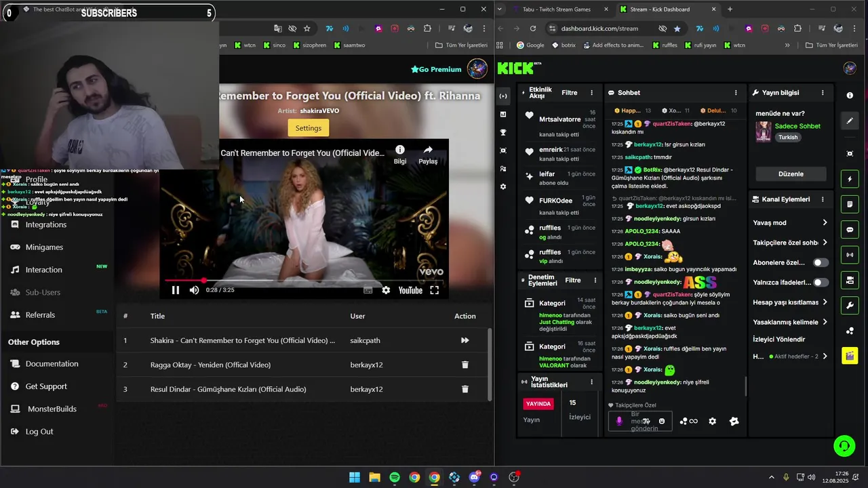Skip the Shakira song with forward icon
The image size is (868, 488).
click(465, 340)
